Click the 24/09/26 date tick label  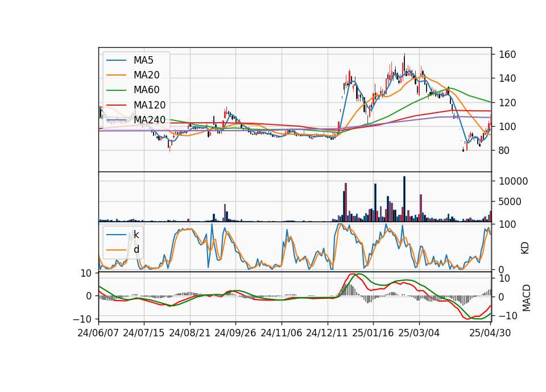tap(235, 333)
